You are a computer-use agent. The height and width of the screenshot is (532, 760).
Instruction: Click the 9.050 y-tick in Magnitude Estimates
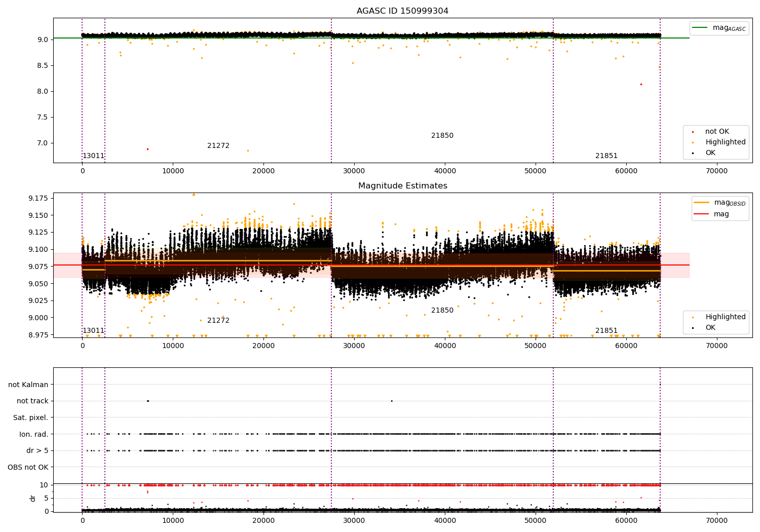point(39,284)
